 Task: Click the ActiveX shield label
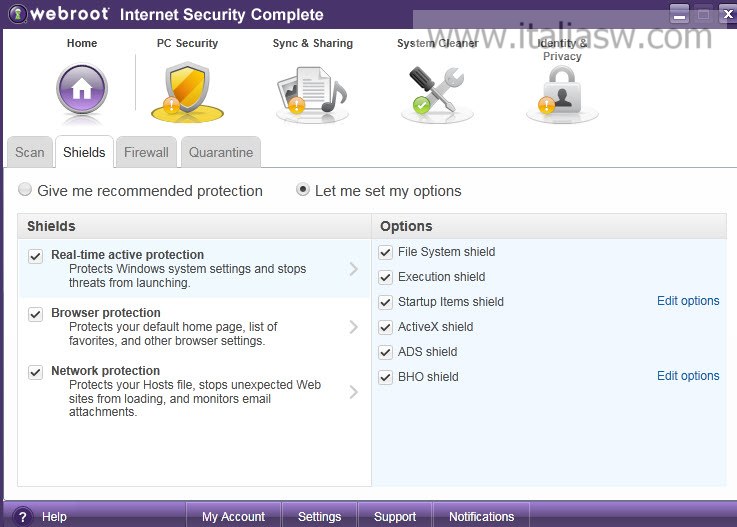pos(435,327)
